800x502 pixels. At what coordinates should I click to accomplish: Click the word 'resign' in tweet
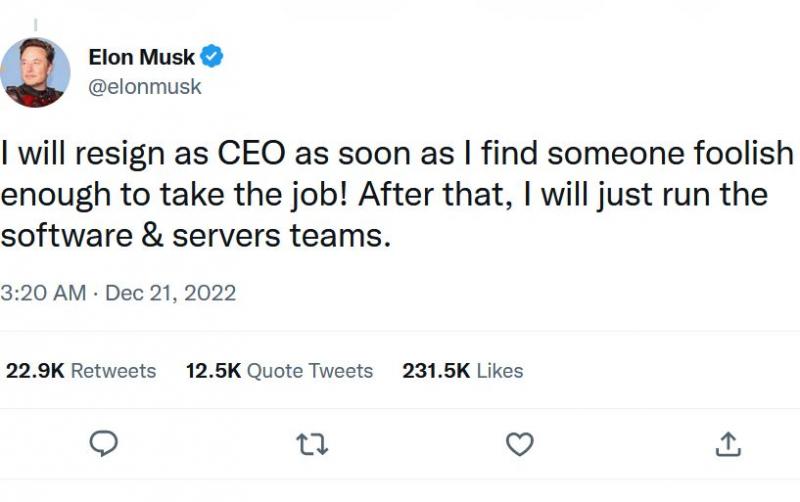pyautogui.click(x=120, y=154)
